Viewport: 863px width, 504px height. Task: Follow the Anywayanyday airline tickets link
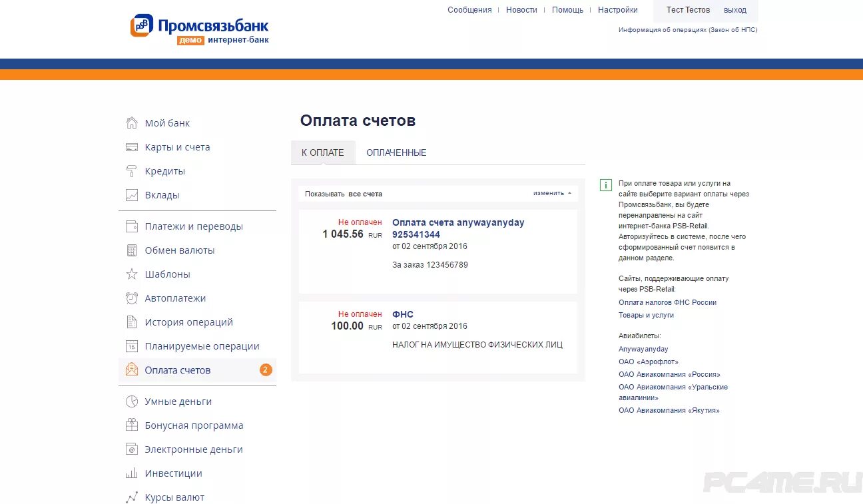click(643, 349)
